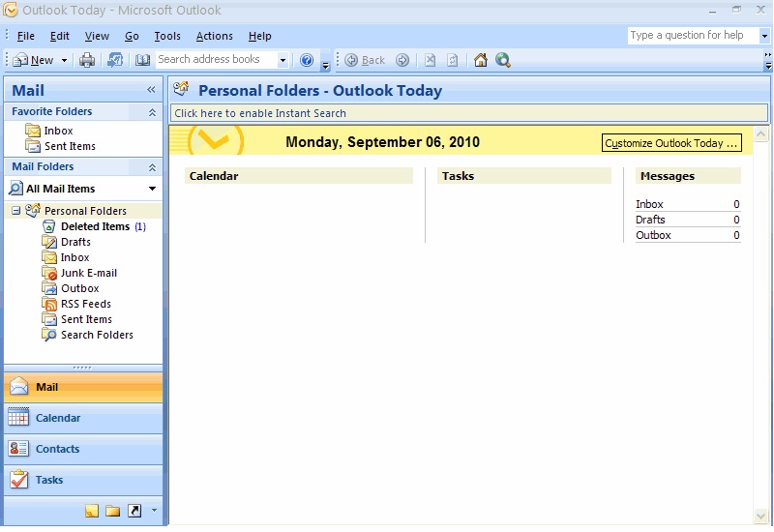Click Customize Outlook Today button
774x532 pixels.
(671, 143)
